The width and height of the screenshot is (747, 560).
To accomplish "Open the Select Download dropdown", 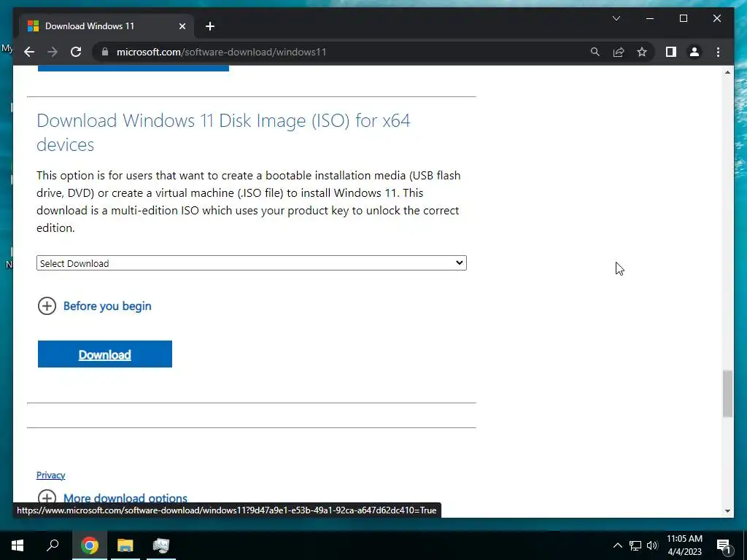I will pyautogui.click(x=252, y=262).
